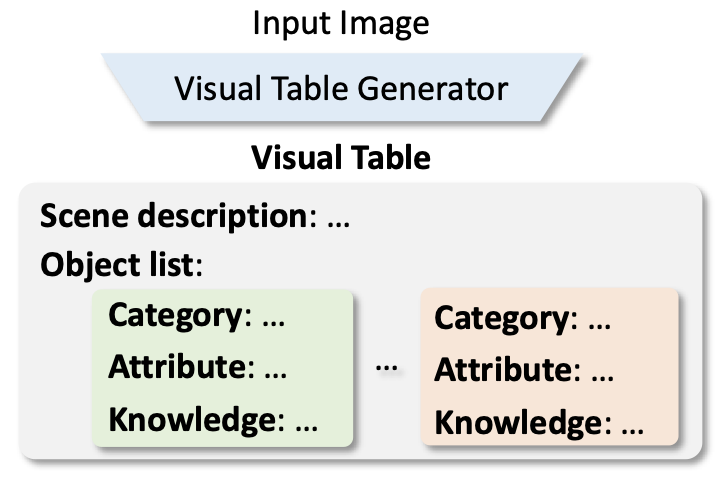This screenshot has width=726, height=482.
Task: Select Category in the green box
Action: 175,316
